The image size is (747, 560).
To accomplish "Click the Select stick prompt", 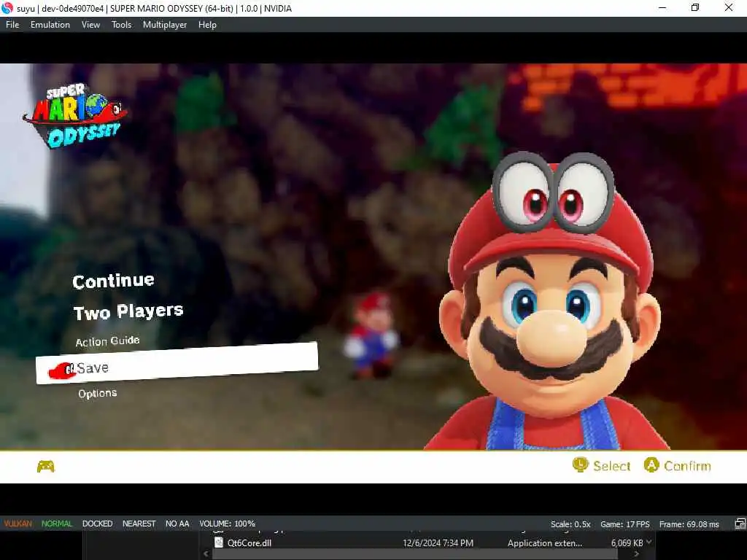I will (602, 465).
